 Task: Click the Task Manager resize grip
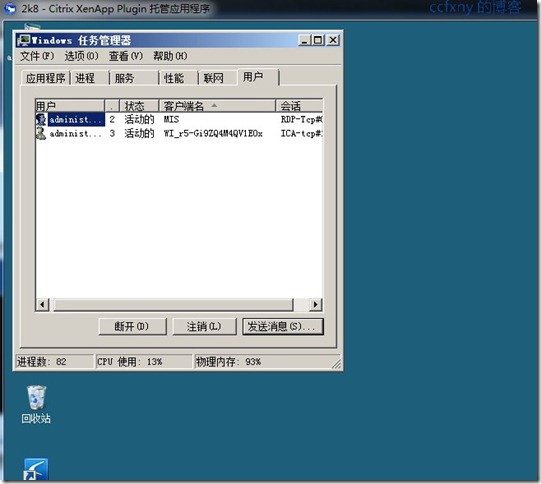pos(336,364)
